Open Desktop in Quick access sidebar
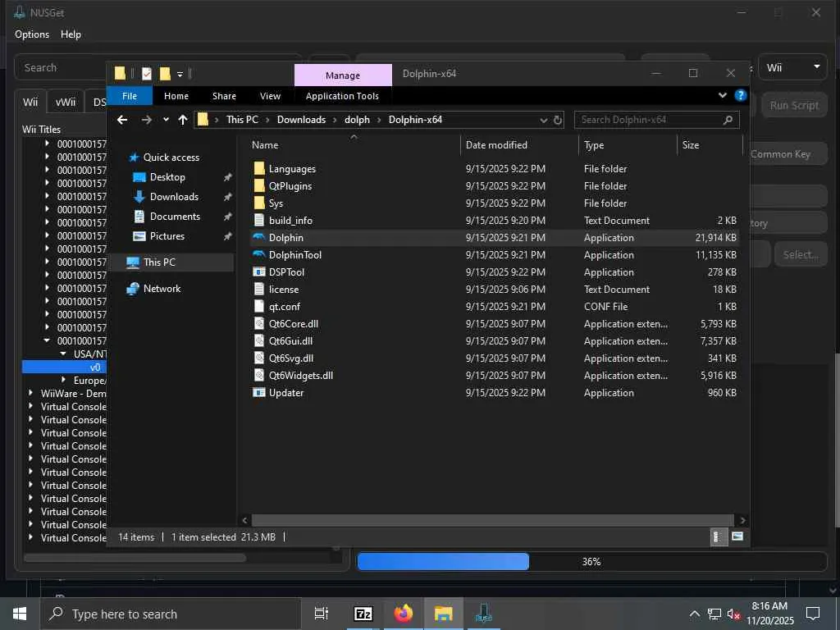Screen dimensions: 840x630 (x=167, y=177)
